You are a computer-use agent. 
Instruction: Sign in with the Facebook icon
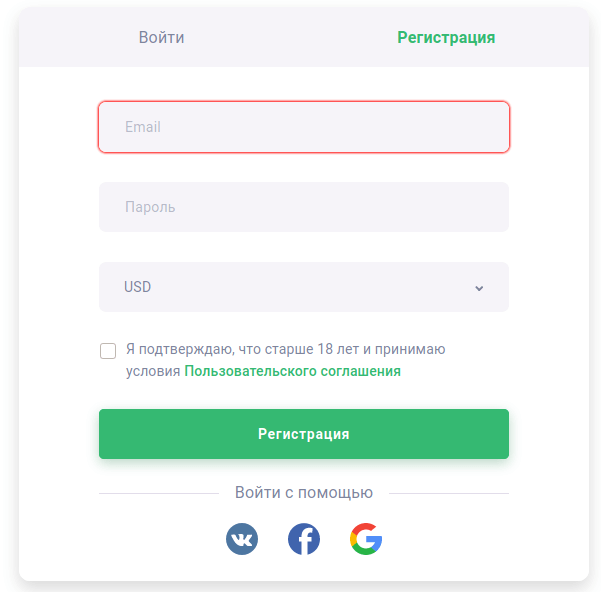304,539
